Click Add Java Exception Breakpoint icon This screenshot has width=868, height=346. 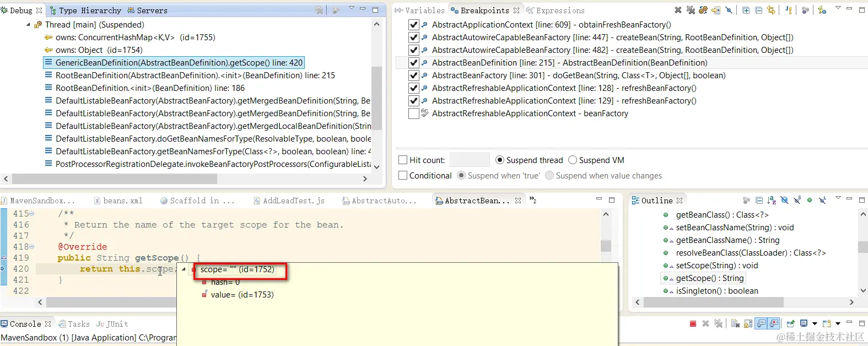click(789, 10)
